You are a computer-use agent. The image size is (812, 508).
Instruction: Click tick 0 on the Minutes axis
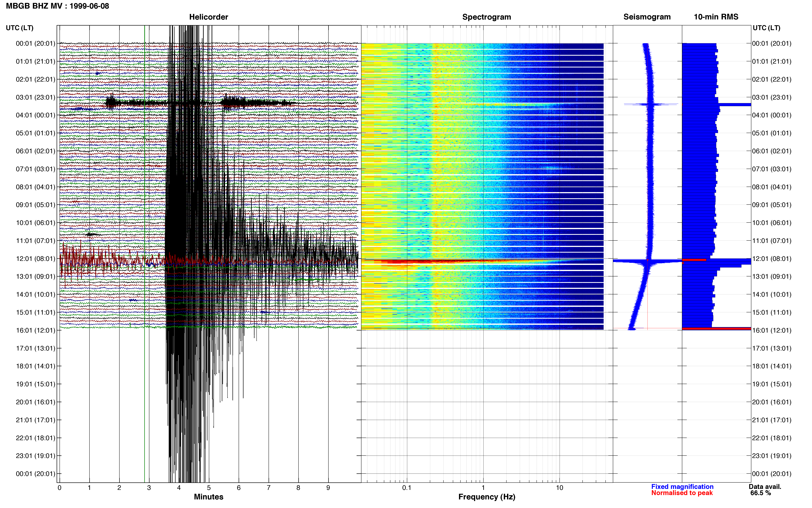59,488
